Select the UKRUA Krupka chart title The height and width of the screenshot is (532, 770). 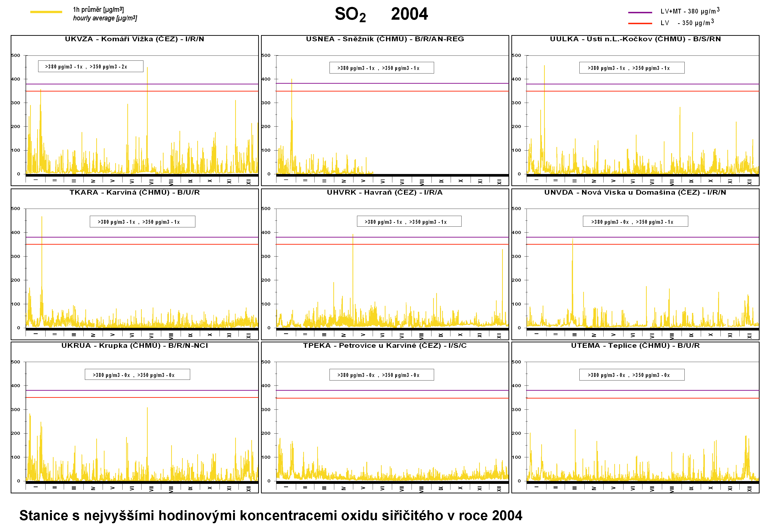tap(134, 346)
